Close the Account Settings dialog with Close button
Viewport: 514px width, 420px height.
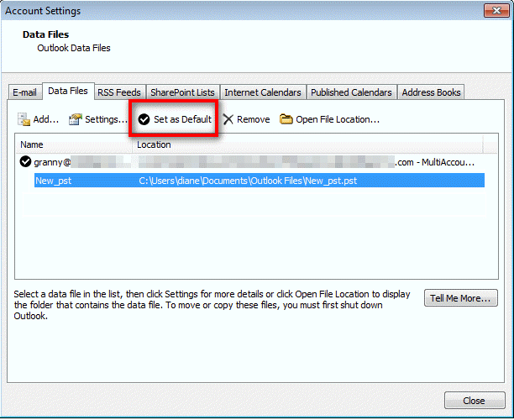[x=475, y=401]
